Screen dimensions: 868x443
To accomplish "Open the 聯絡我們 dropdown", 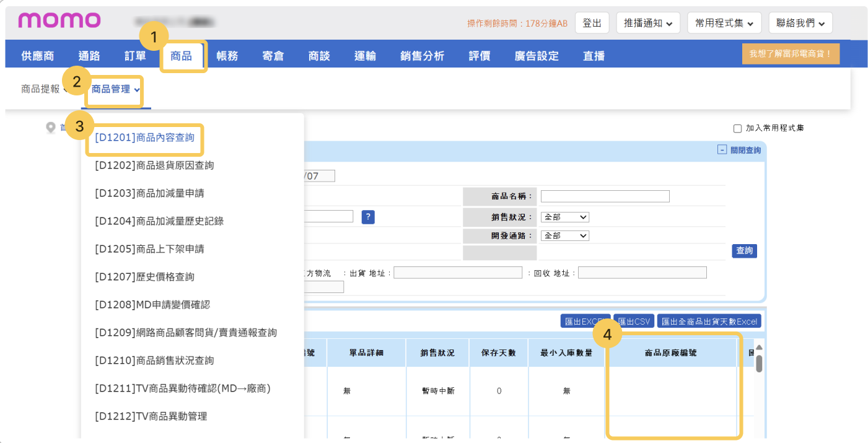I will pos(800,23).
